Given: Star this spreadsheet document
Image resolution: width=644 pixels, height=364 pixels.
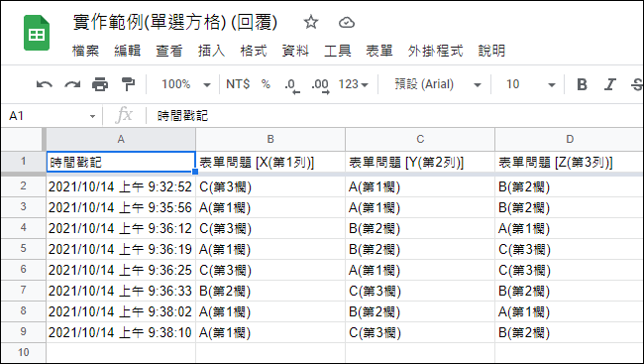Looking at the screenshot, I should point(311,22).
